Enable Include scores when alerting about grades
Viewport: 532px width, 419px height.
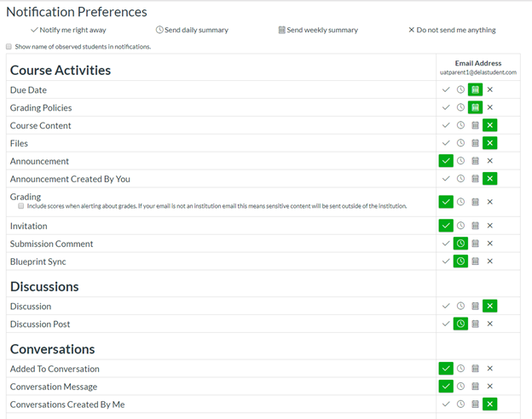[21, 206]
